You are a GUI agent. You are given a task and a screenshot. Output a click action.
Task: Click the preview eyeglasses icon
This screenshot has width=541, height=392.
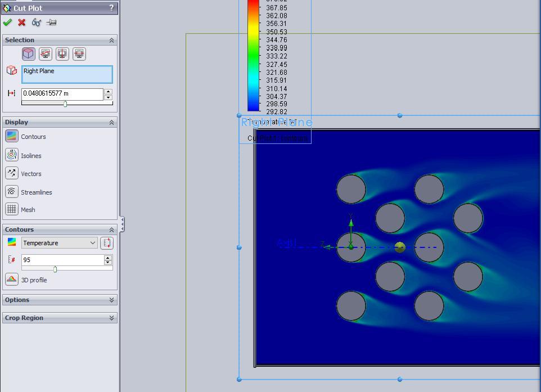(36, 22)
